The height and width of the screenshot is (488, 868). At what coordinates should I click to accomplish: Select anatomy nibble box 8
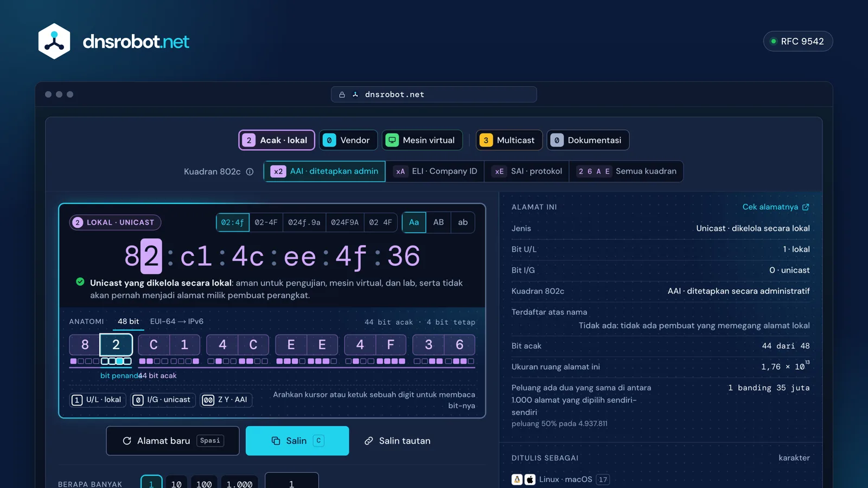[85, 345]
